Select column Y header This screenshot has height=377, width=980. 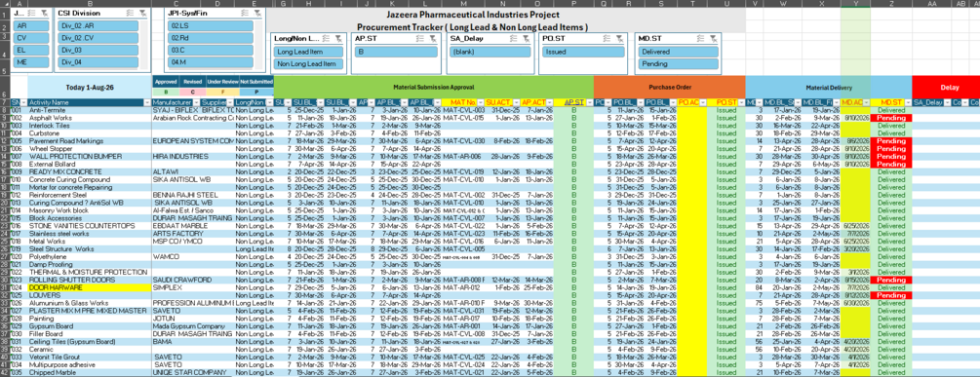point(855,3)
